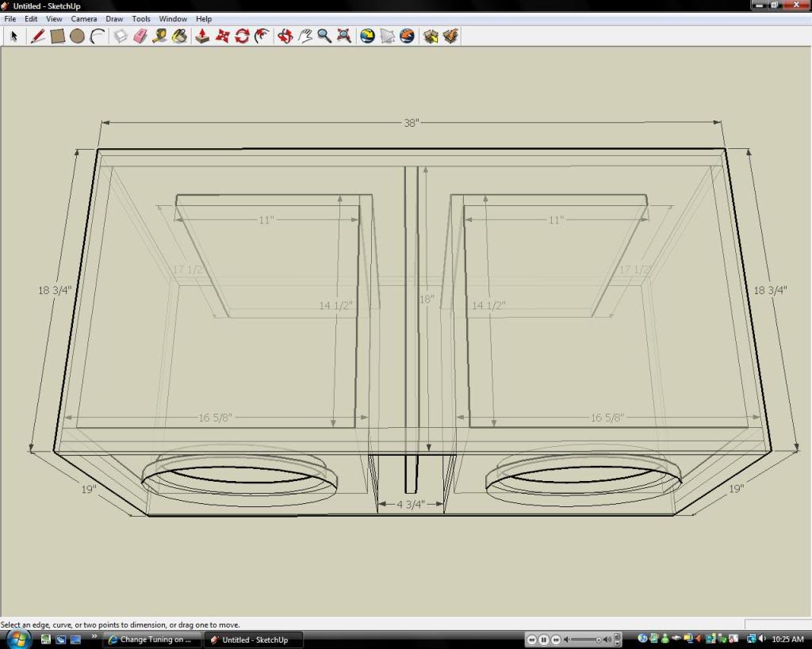The image size is (812, 649).
Task: Open the Windows Start menu
Action: click(x=17, y=639)
